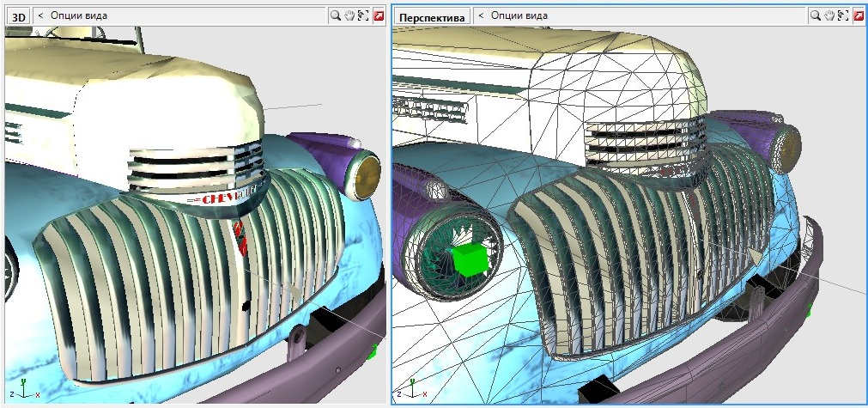Collapse the left viewport's options using the < arrow
This screenshot has height=408, width=868.
point(40,15)
